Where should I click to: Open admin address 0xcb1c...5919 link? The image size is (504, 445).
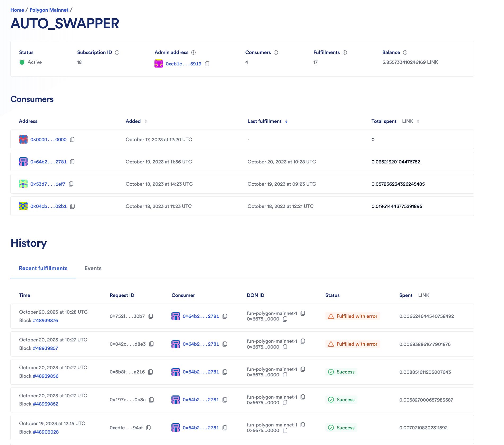click(184, 64)
